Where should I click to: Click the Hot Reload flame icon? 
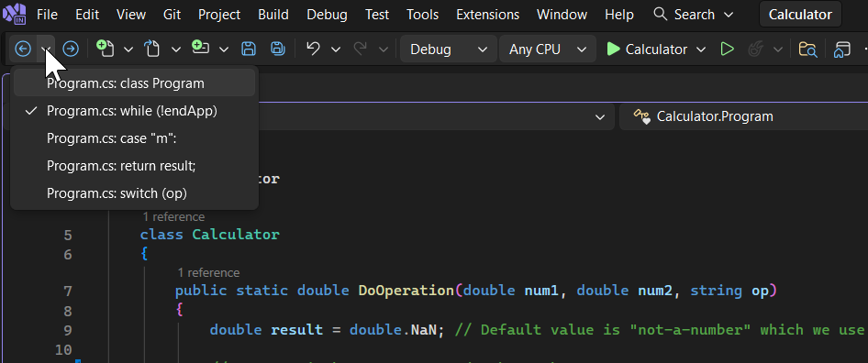tap(755, 49)
